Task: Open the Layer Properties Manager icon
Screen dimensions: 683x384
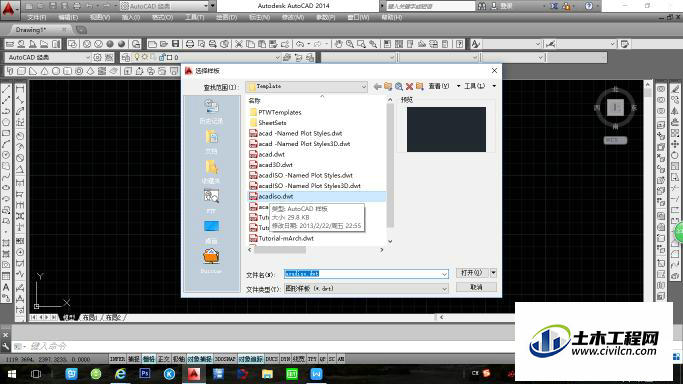Action: [125, 57]
